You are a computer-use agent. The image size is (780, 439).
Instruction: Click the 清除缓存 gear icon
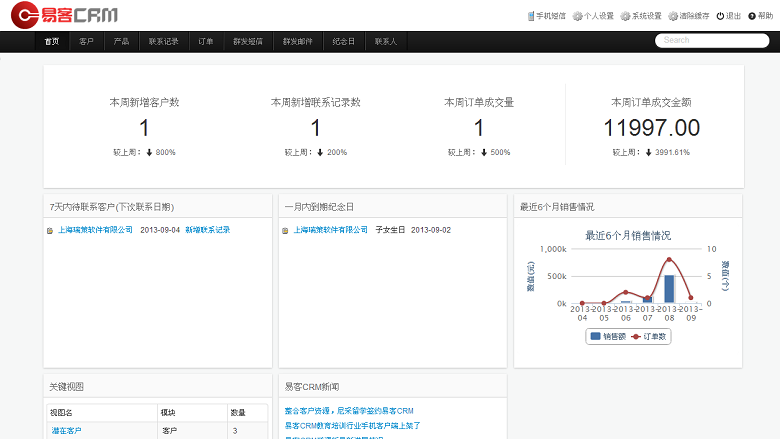pos(673,16)
